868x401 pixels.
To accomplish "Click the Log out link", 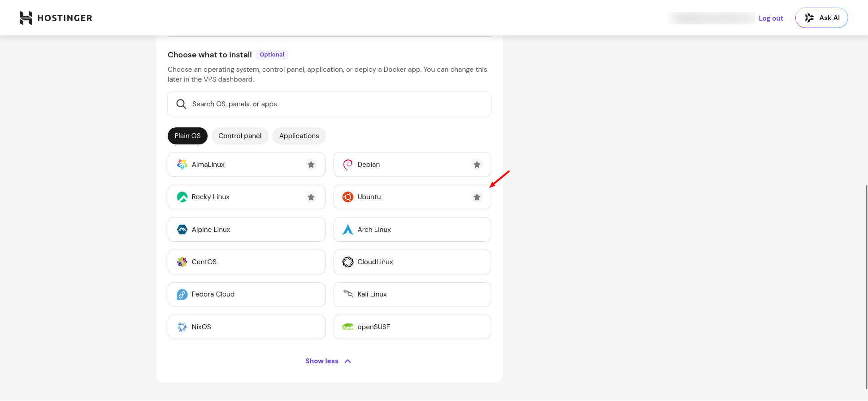I will 771,18.
